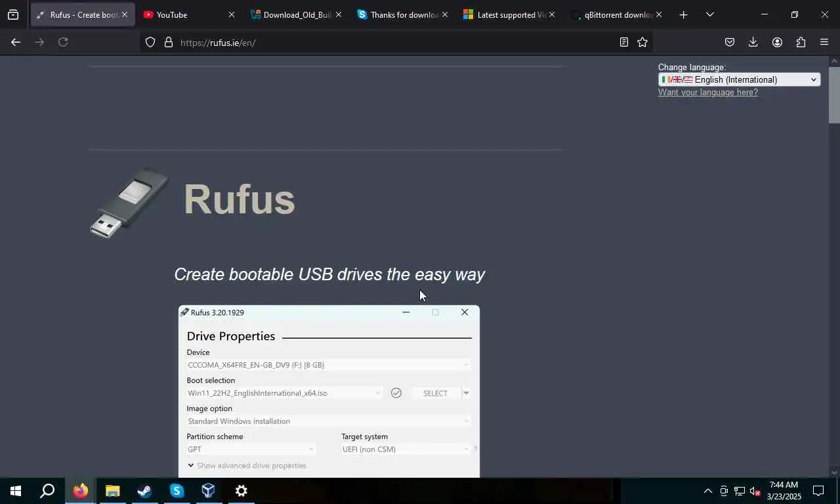This screenshot has height=504, width=840.
Task: Open Steam from the taskbar
Action: point(145,491)
